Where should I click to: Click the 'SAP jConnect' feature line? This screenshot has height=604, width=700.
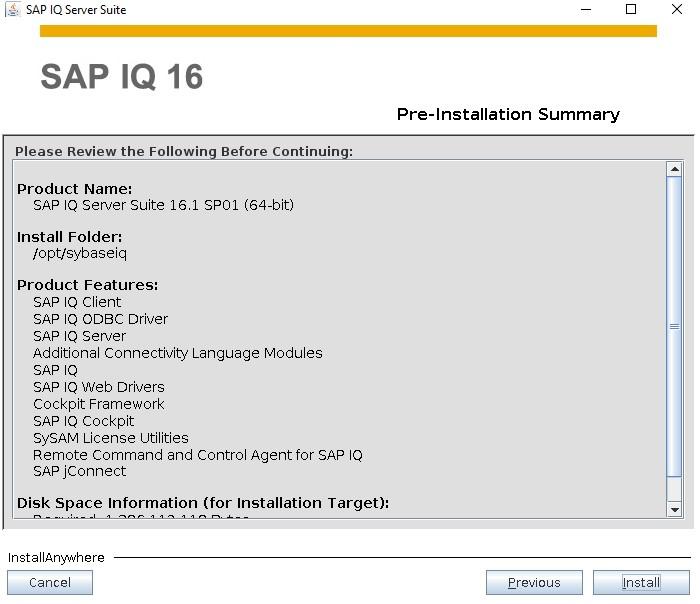click(79, 471)
